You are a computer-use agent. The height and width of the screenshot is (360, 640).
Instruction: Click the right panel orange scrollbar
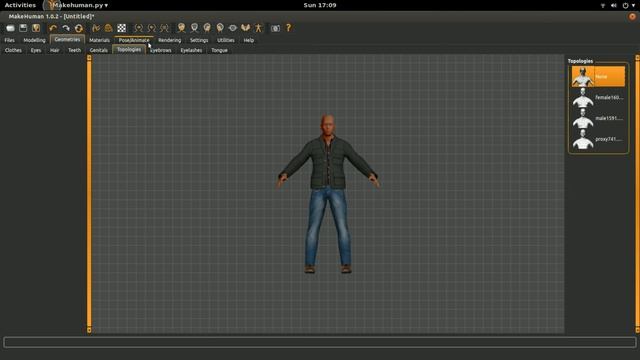click(x=637, y=194)
